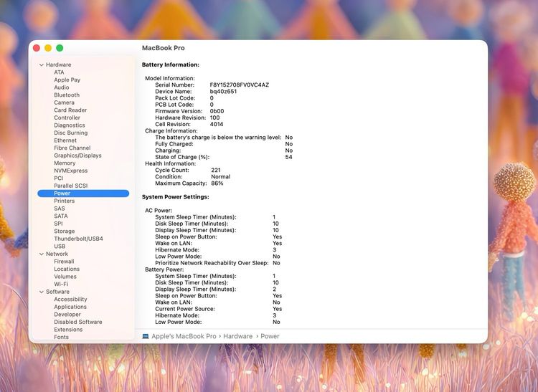538x392 pixels.
Task: Click the Cycle Count value 221
Action: (x=216, y=170)
